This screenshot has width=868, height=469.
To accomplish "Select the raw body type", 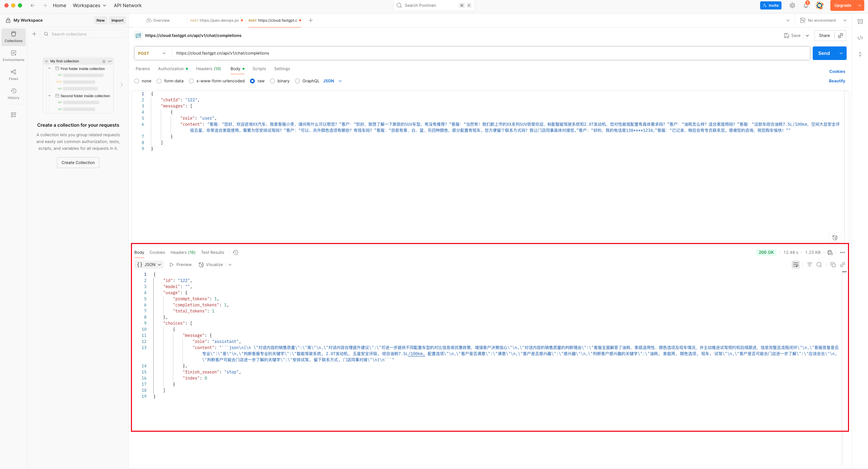I will pos(252,81).
